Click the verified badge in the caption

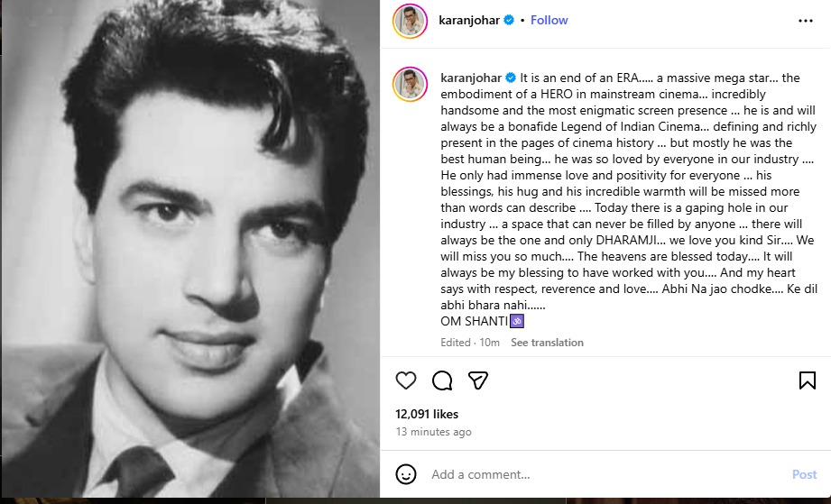click(x=509, y=78)
